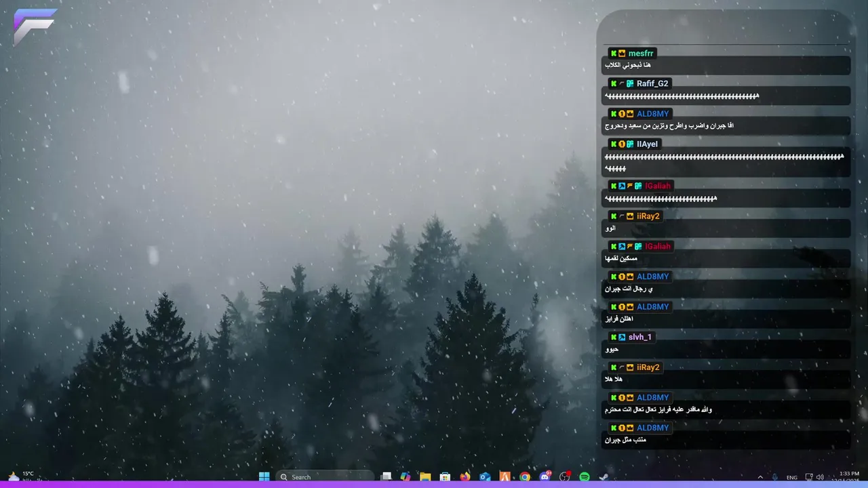Launch Copilot from the taskbar

[406, 476]
